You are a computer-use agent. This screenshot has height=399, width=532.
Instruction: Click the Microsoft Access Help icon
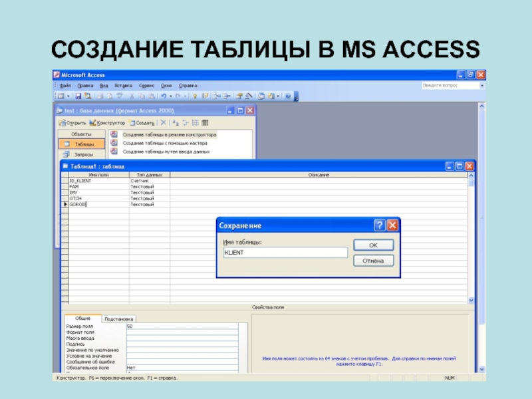pyautogui.click(x=288, y=96)
